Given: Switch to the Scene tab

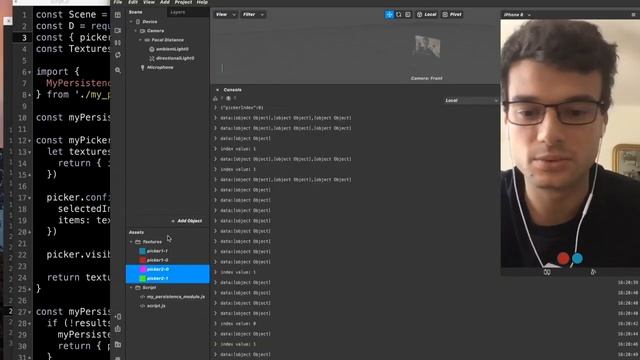Looking at the screenshot, I should pyautogui.click(x=136, y=12).
